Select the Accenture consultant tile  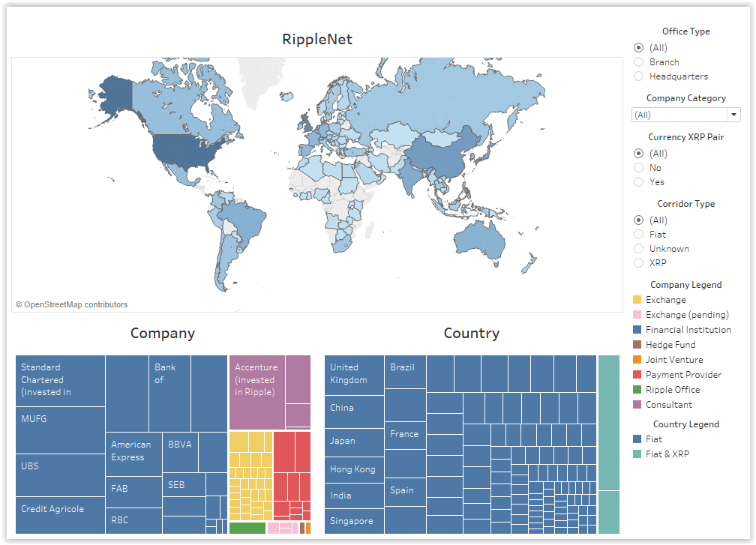click(x=257, y=392)
